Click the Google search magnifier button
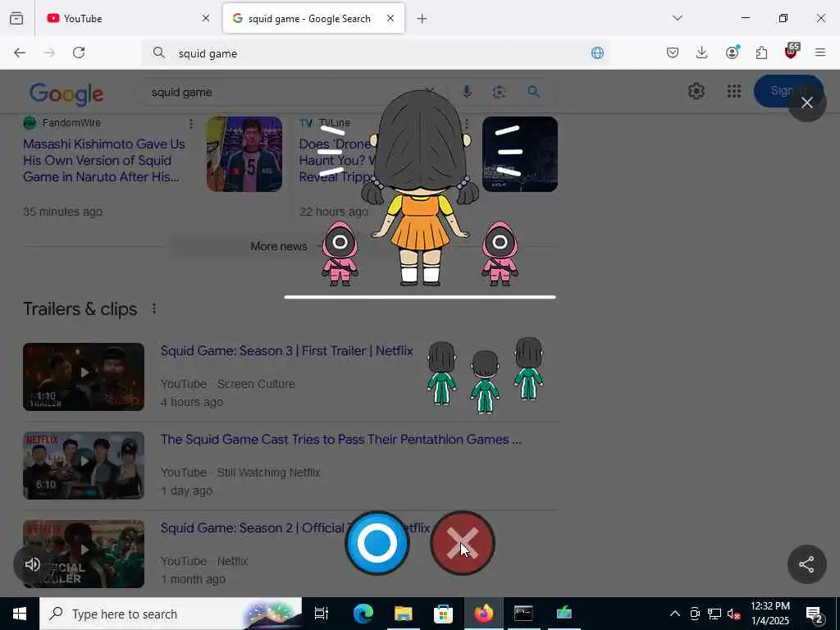 click(533, 92)
